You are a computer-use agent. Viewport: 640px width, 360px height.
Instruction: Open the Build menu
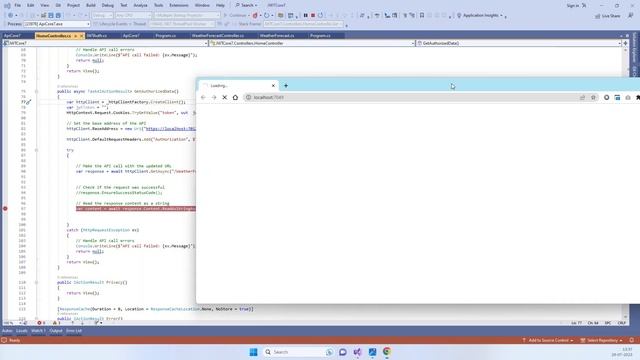point(91,5)
